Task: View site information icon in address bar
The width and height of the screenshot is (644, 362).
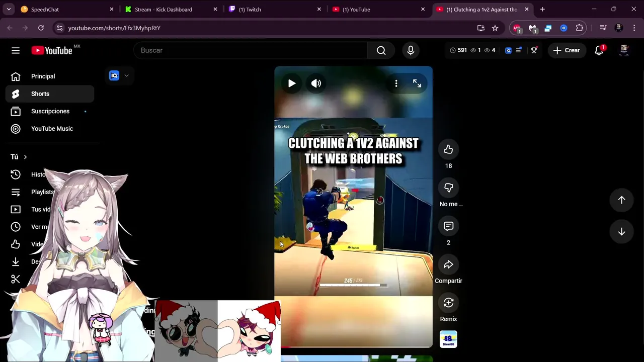Action: (x=60, y=28)
